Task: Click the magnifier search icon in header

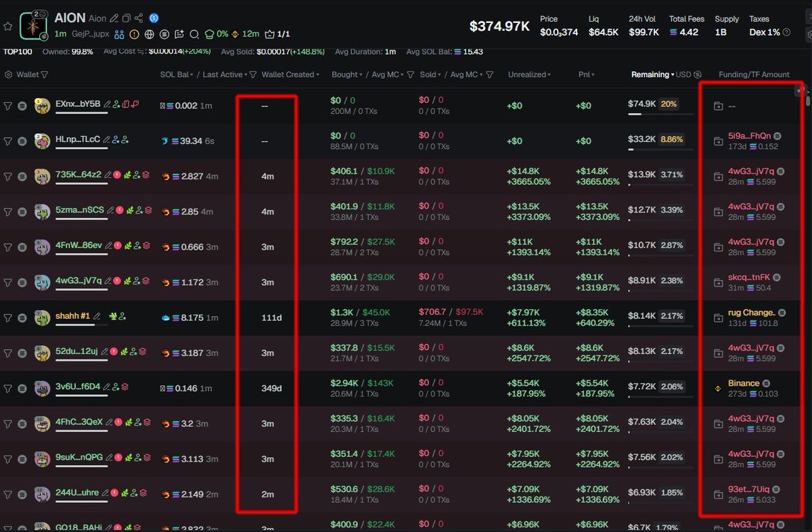Action: tap(194, 34)
